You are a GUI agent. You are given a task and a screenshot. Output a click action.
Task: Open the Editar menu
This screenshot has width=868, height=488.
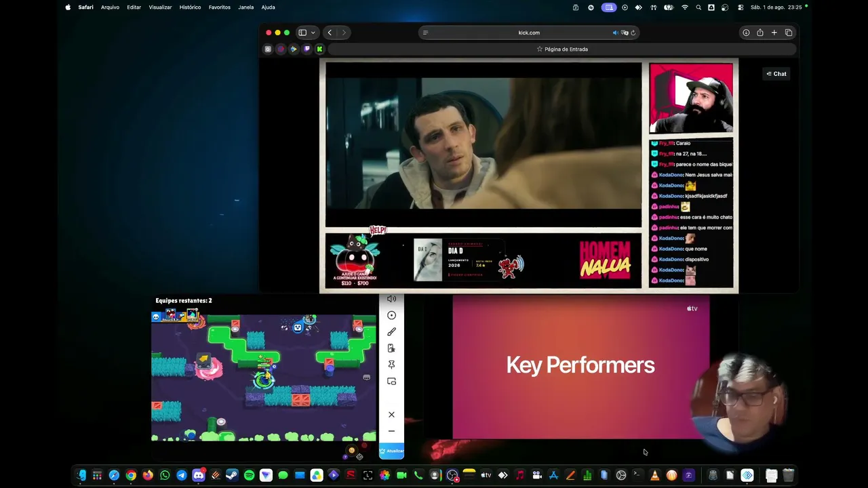pos(134,7)
